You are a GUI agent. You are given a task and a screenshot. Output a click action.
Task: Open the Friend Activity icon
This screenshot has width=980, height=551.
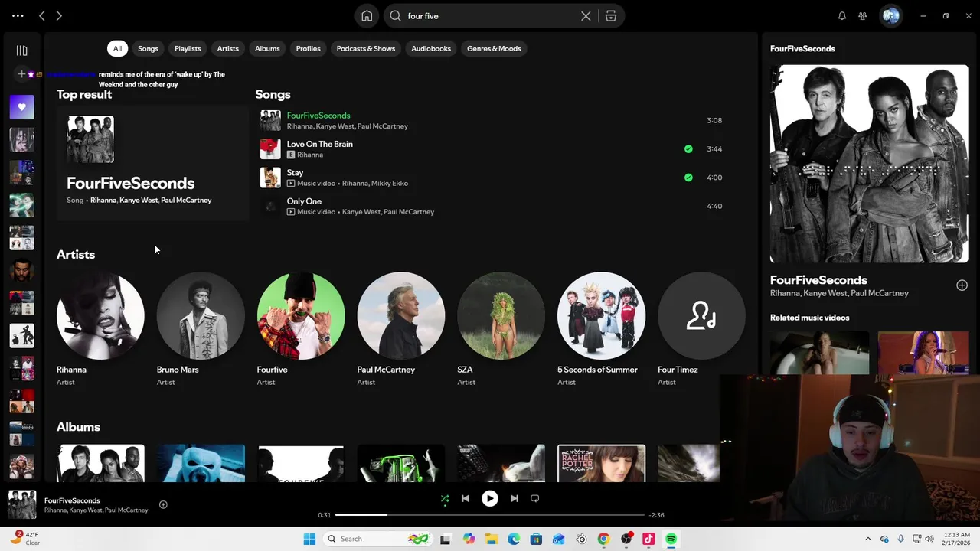click(863, 16)
